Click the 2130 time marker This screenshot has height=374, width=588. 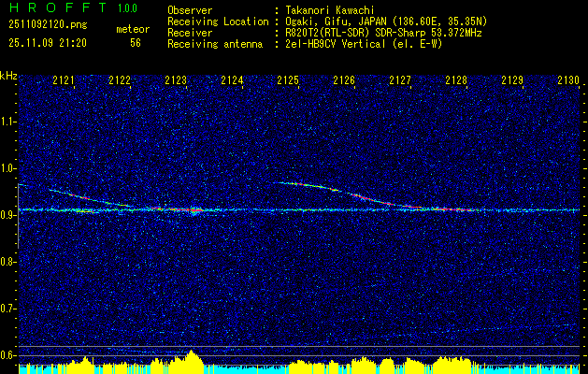567,81
